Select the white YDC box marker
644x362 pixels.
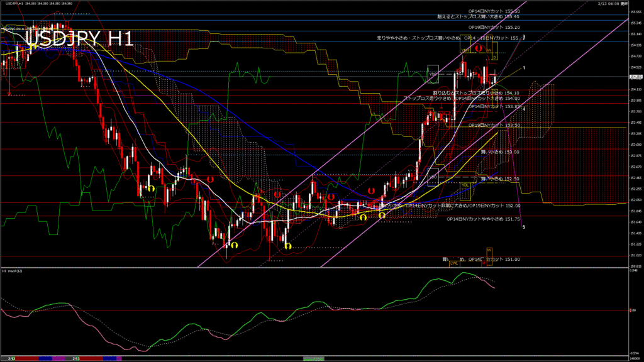[433, 74]
